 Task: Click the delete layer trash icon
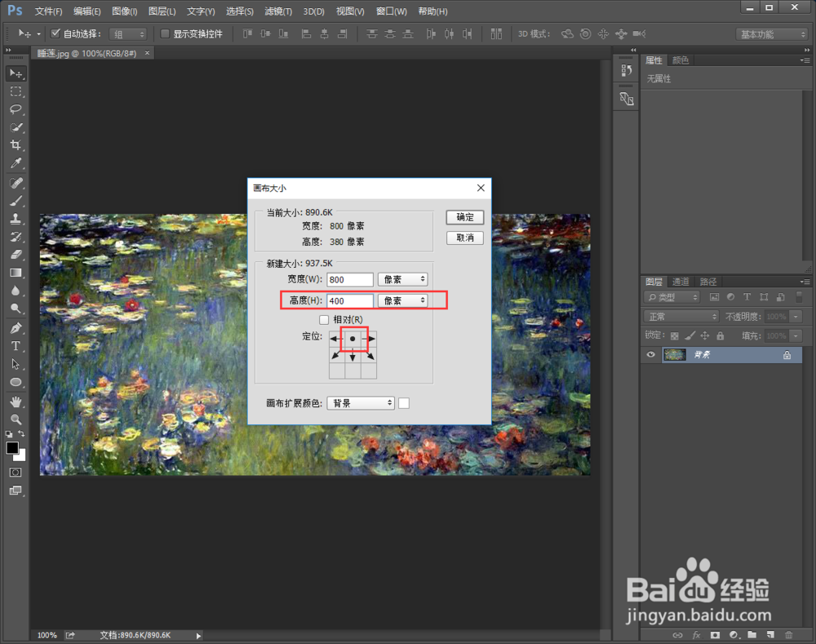(788, 635)
